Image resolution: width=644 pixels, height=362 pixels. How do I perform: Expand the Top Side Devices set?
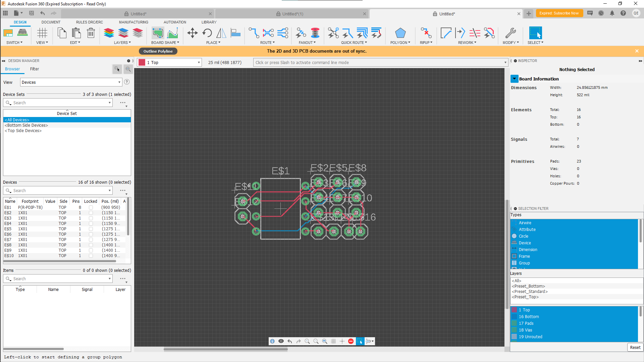pos(22,130)
